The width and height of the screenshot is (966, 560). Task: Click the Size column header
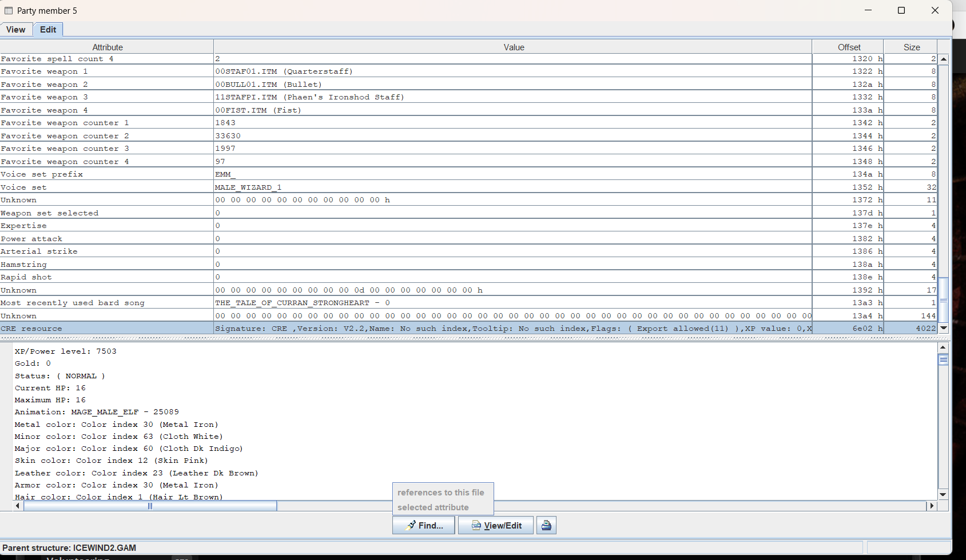click(911, 47)
